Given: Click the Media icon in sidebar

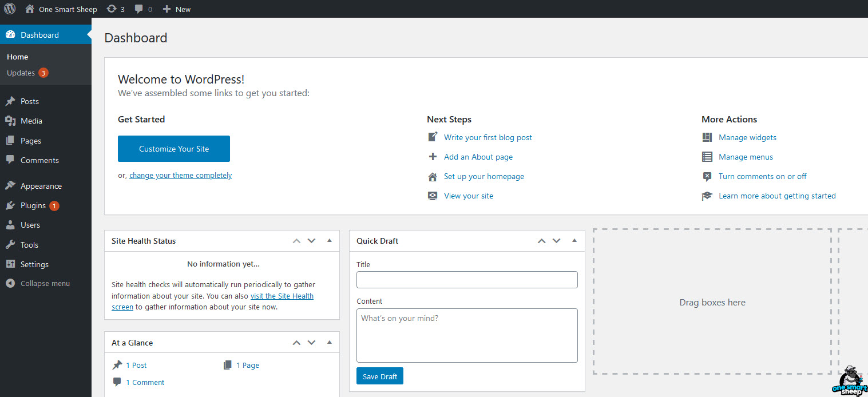Looking at the screenshot, I should click(x=10, y=121).
